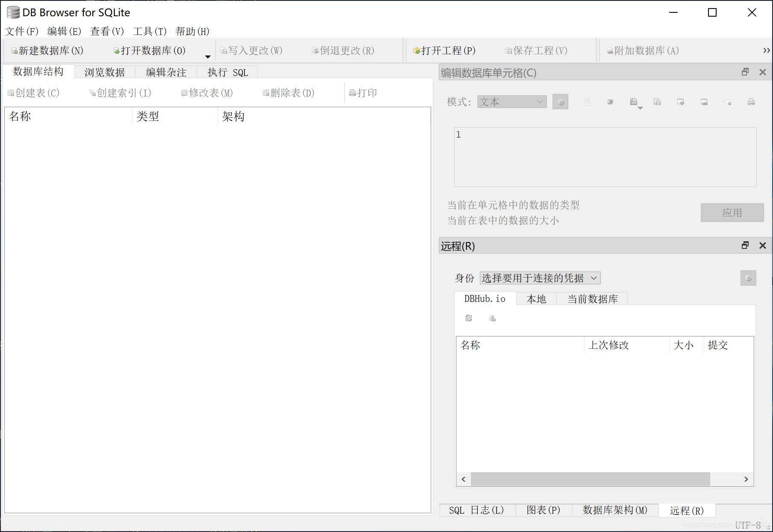Screen dimensions: 773x532
Task: Switch to the Execute SQL (执行 SQL) tab
Action: pyautogui.click(x=228, y=72)
